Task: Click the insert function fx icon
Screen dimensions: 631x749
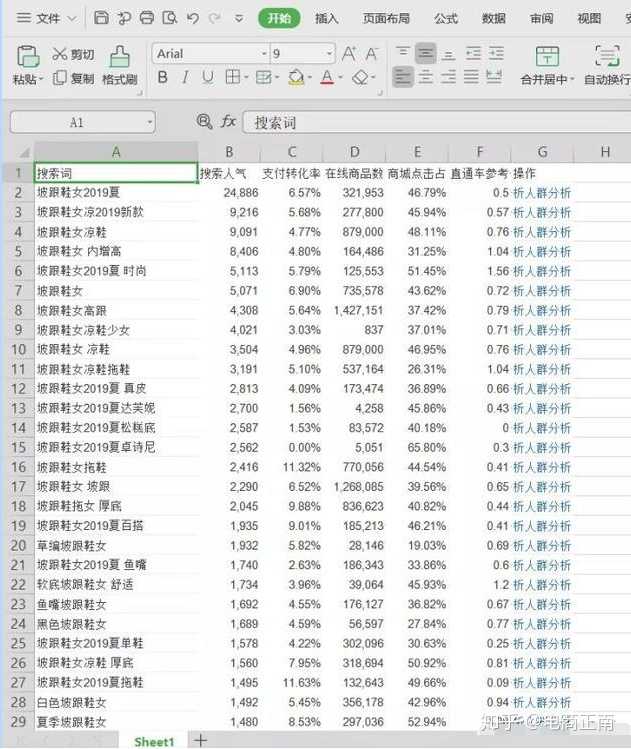Action: (228, 122)
